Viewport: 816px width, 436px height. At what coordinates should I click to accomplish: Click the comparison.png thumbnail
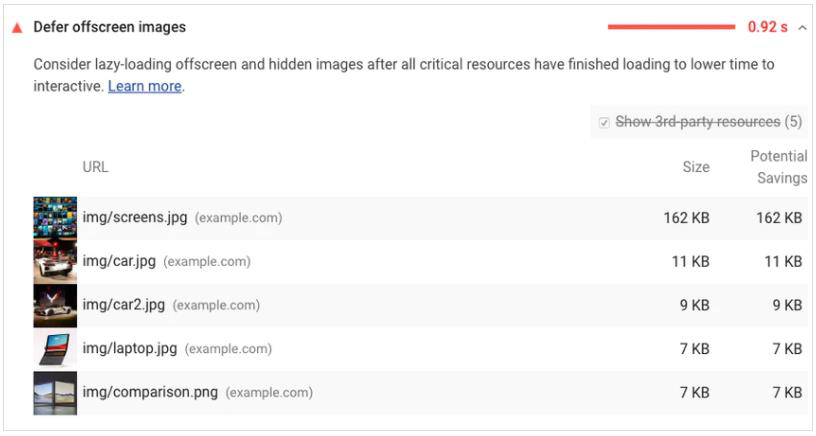pyautogui.click(x=55, y=393)
